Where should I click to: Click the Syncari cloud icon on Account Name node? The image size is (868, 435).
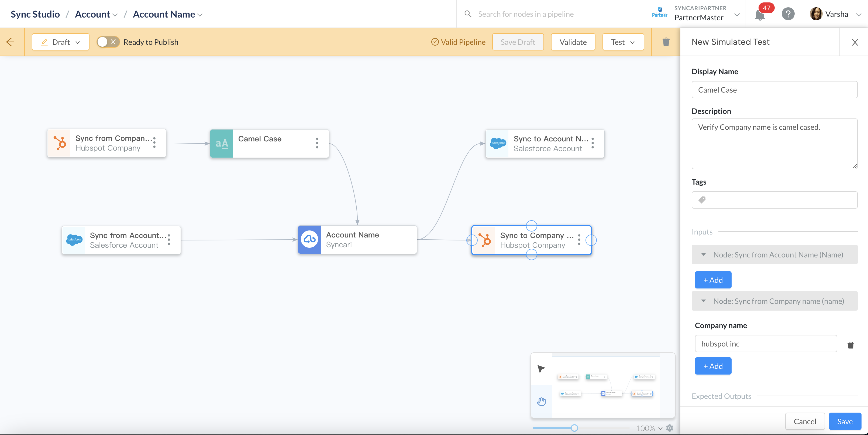pos(309,239)
